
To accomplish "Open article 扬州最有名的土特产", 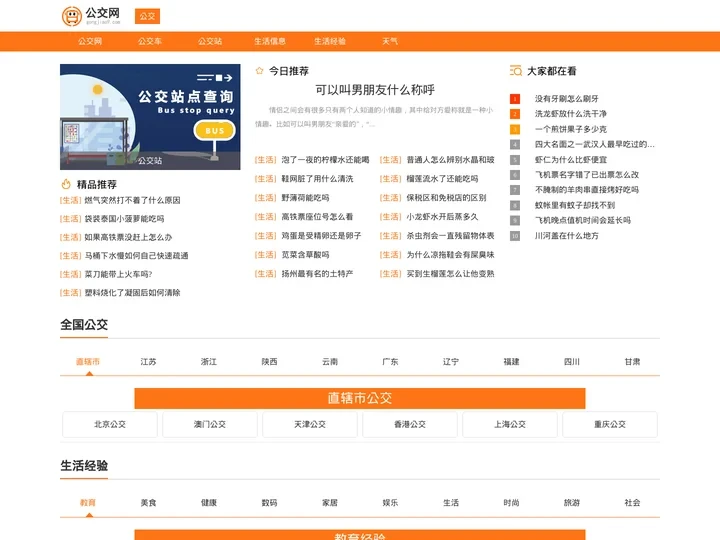I will pyautogui.click(x=317, y=274).
